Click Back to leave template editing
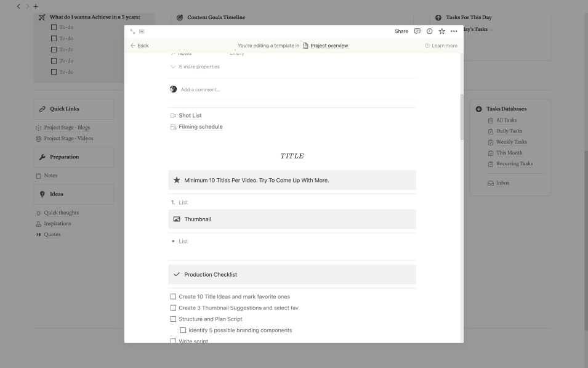This screenshot has width=588, height=368. pyautogui.click(x=140, y=46)
